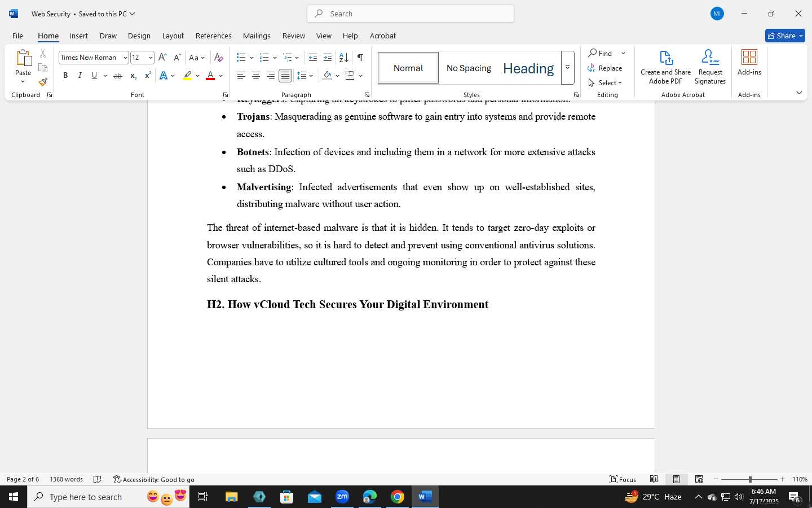Image resolution: width=812 pixels, height=508 pixels.
Task: Decrease the paragraph indent
Action: 313,58
